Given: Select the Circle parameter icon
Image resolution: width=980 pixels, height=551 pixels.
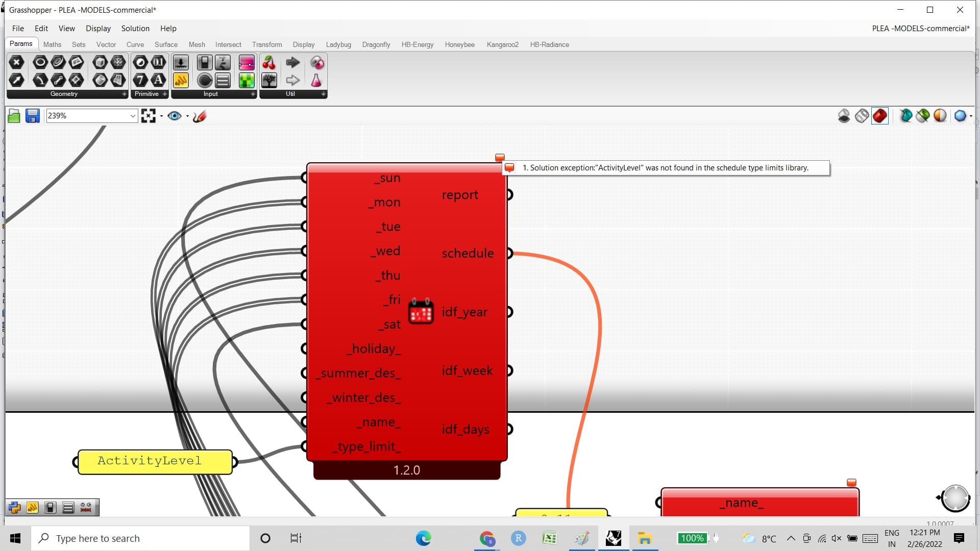Looking at the screenshot, I should [x=40, y=62].
